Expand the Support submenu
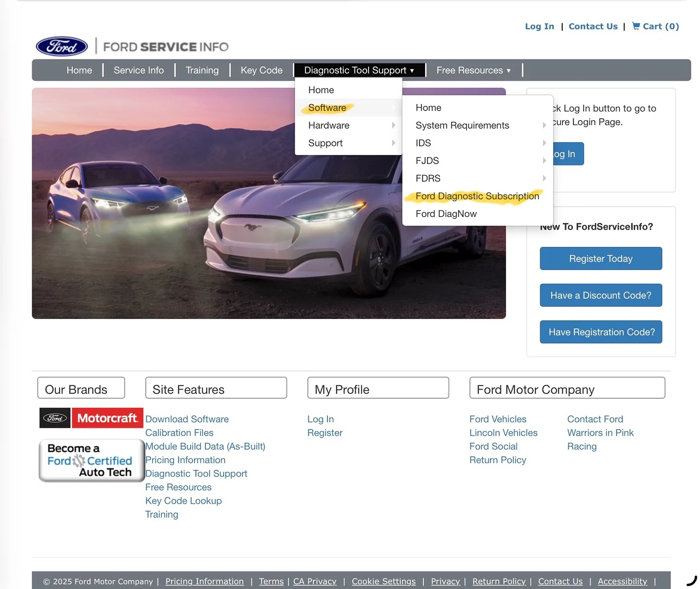Viewport: 700px width, 589px height. coord(349,143)
